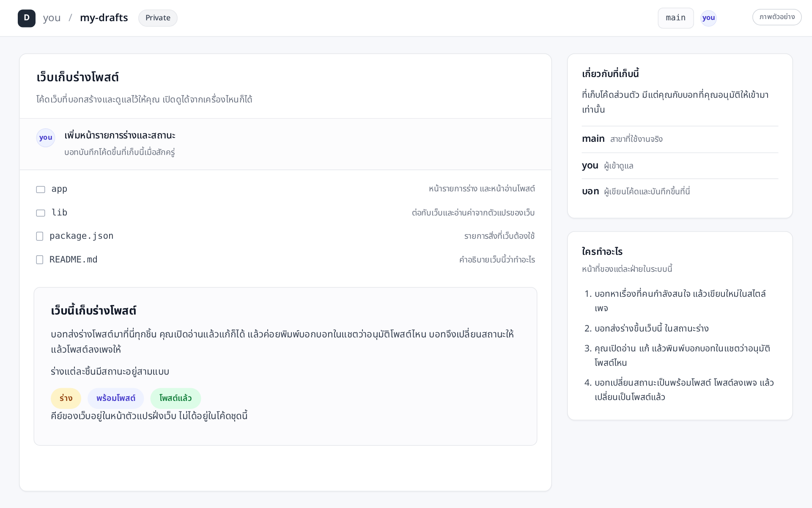Click the you ผู้เข้าดูแล row
Image resolution: width=812 pixels, height=508 pixels.
click(680, 166)
